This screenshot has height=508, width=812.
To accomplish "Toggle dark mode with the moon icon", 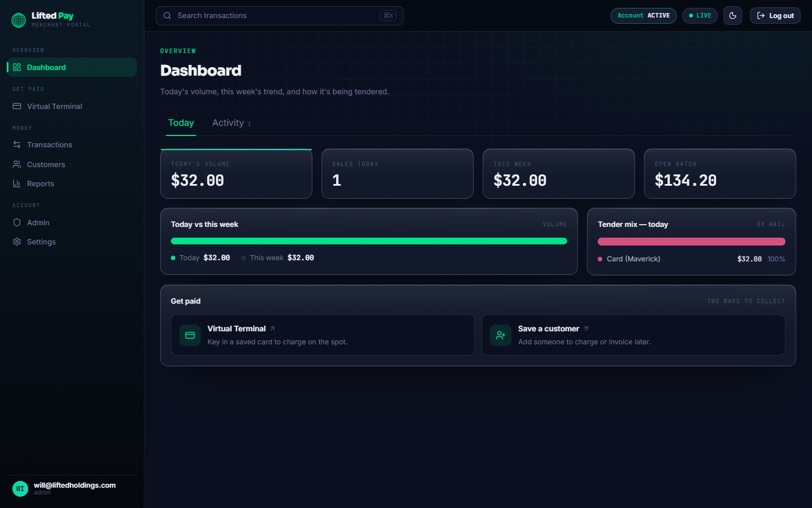I will tap(732, 16).
